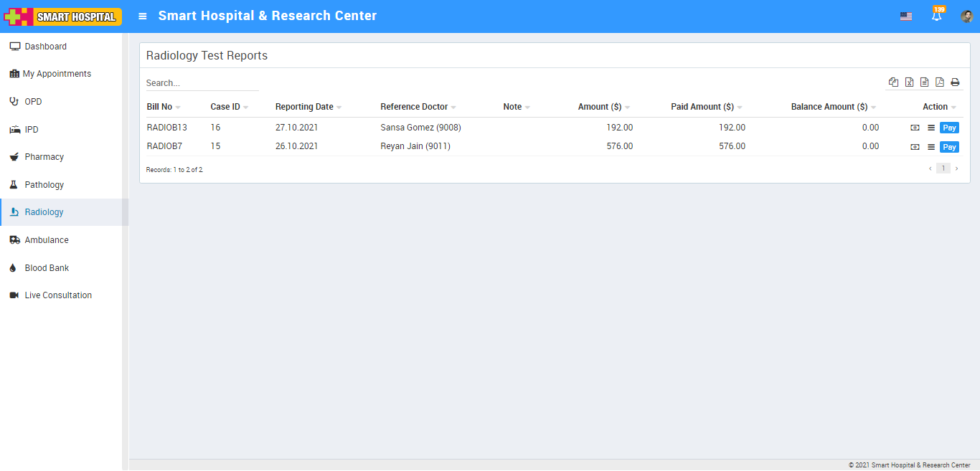Toggle the sidebar with the hamburger icon
The image size is (980, 471).
click(143, 16)
